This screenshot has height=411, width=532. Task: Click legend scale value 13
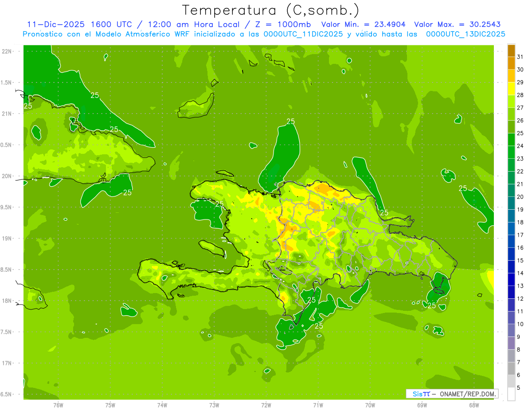[520, 286]
